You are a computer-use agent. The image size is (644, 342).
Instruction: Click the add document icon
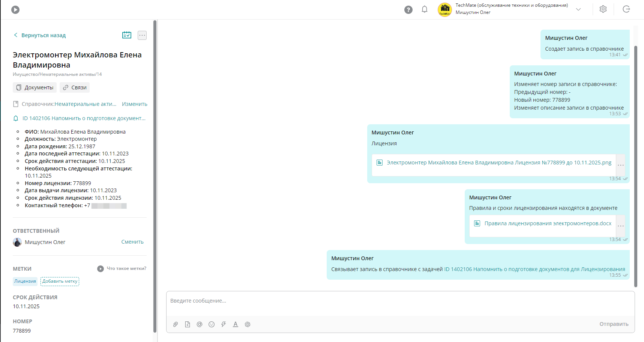pos(188,324)
